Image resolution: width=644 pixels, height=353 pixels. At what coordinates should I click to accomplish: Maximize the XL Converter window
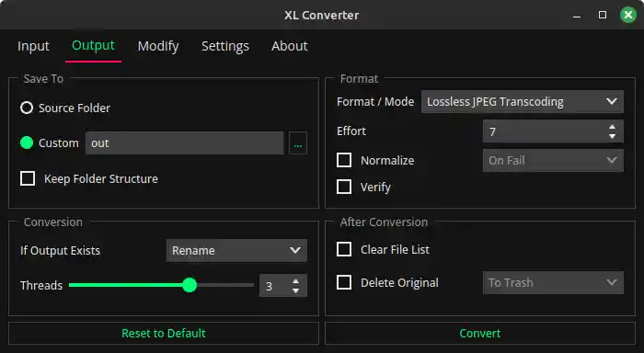pyautogui.click(x=603, y=16)
